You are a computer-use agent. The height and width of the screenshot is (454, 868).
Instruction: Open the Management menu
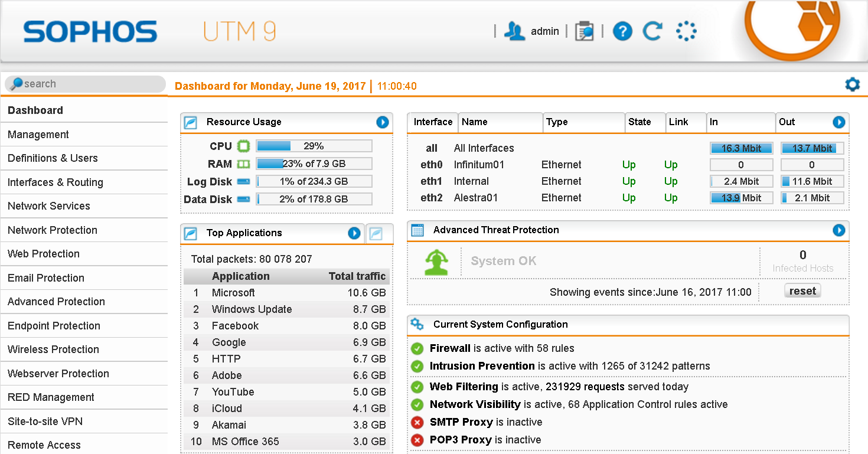point(84,135)
